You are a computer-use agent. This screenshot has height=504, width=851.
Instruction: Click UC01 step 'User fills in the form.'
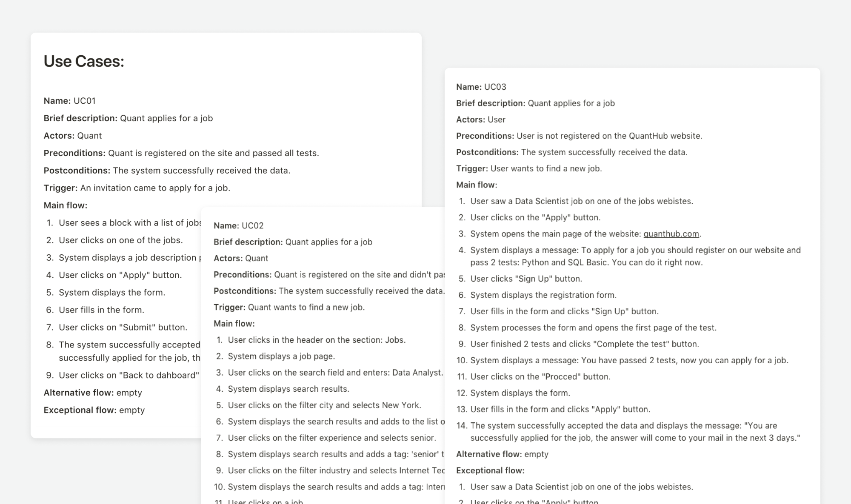[x=102, y=310]
